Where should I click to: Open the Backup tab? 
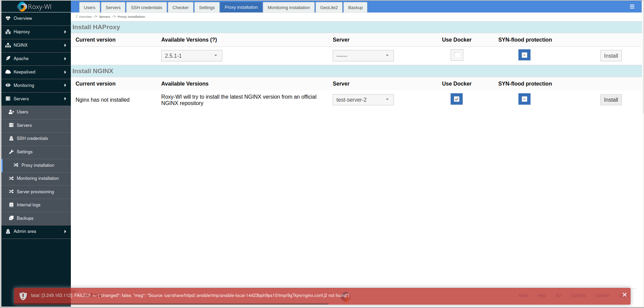coord(355,7)
